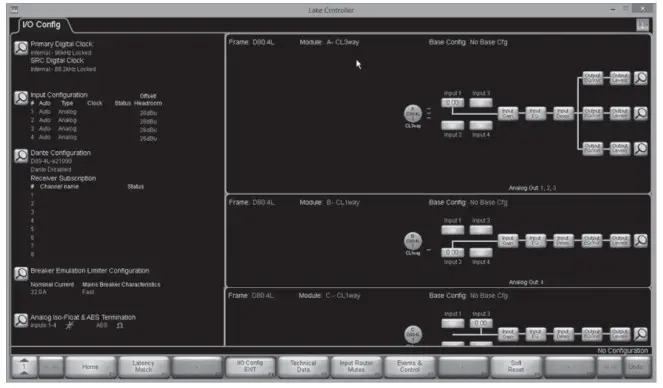
Task: Select Module A Input 1 router button
Action: [452, 103]
